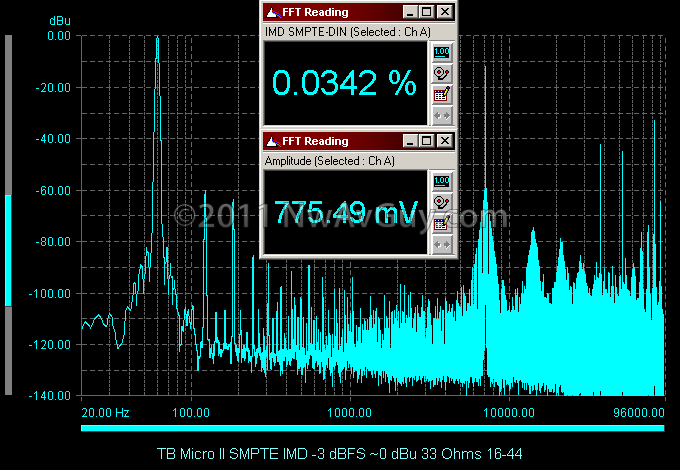Click the 1.00 format icon in Amplitude window
680x470 pixels.
pyautogui.click(x=441, y=181)
